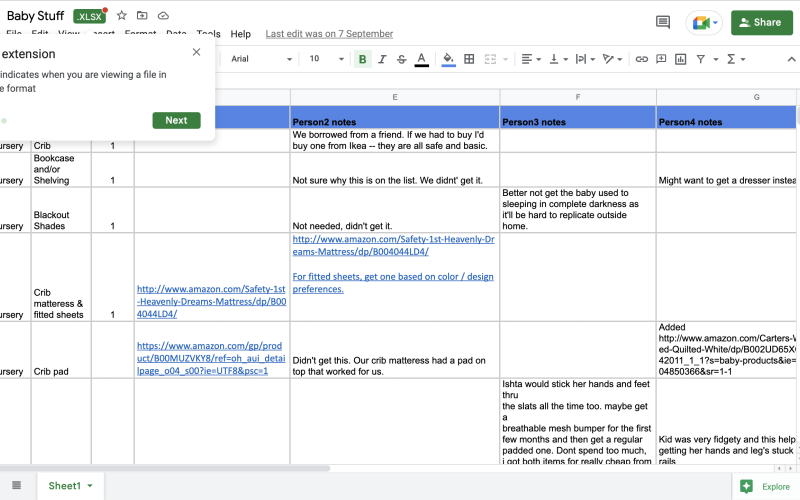
Task: Click the insert chart icon
Action: coord(679,59)
